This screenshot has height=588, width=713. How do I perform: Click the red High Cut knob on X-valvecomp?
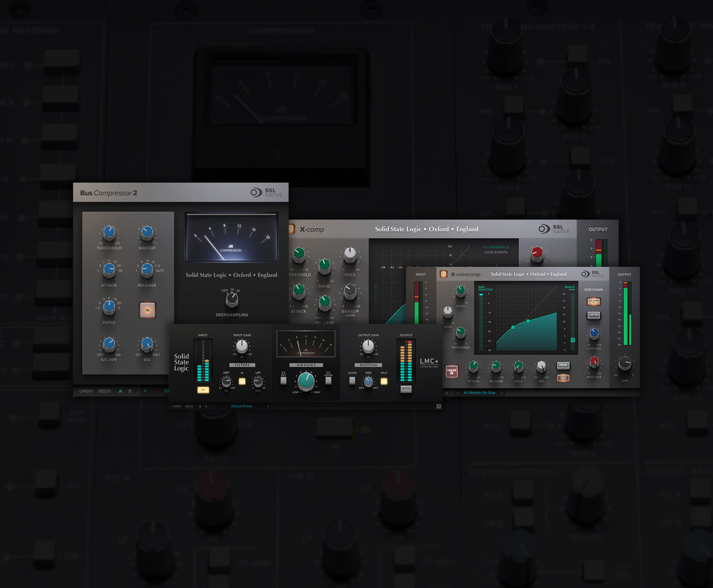tap(594, 363)
